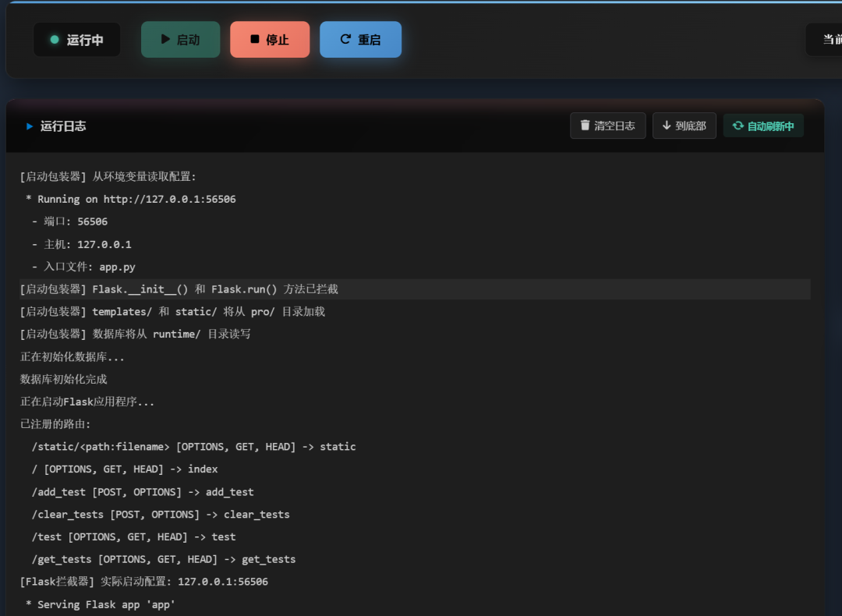Click the down arrow icon in 到底部
Image resolution: width=842 pixels, height=616 pixels.
667,125
